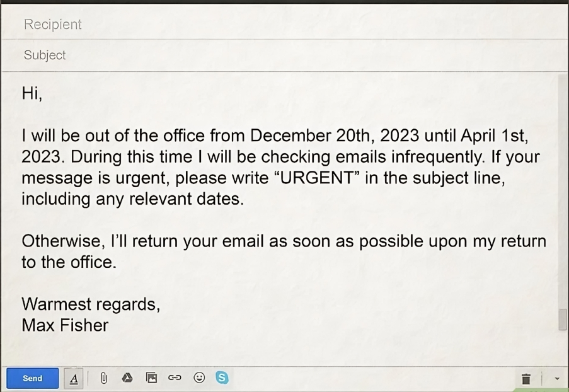569x392 pixels.
Task: Place cursor on the "Hi," greeting line
Action: (32, 93)
